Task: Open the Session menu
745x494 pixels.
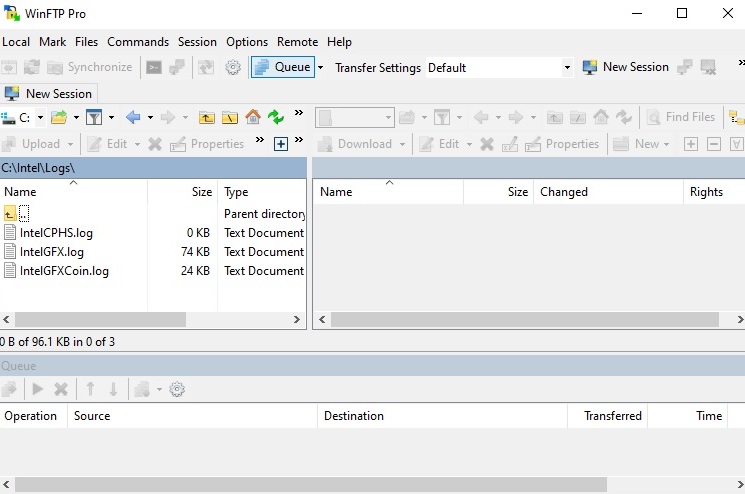Action: coord(197,42)
